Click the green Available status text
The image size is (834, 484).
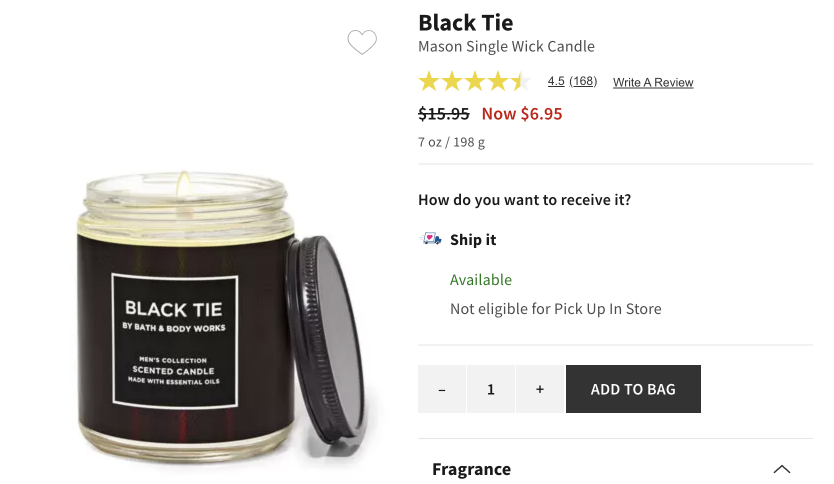click(x=481, y=280)
